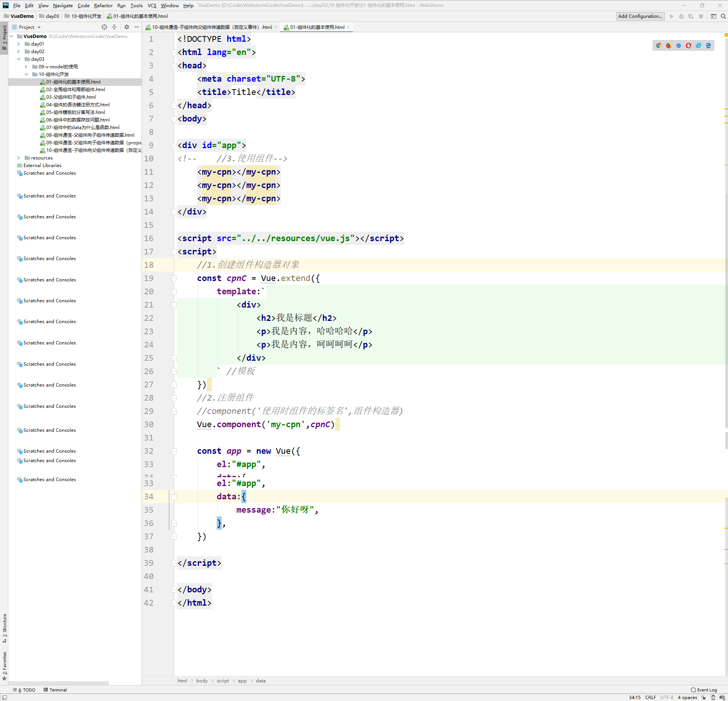The image size is (728, 701).
Task: Expand the day01 folder
Action: click(18, 44)
